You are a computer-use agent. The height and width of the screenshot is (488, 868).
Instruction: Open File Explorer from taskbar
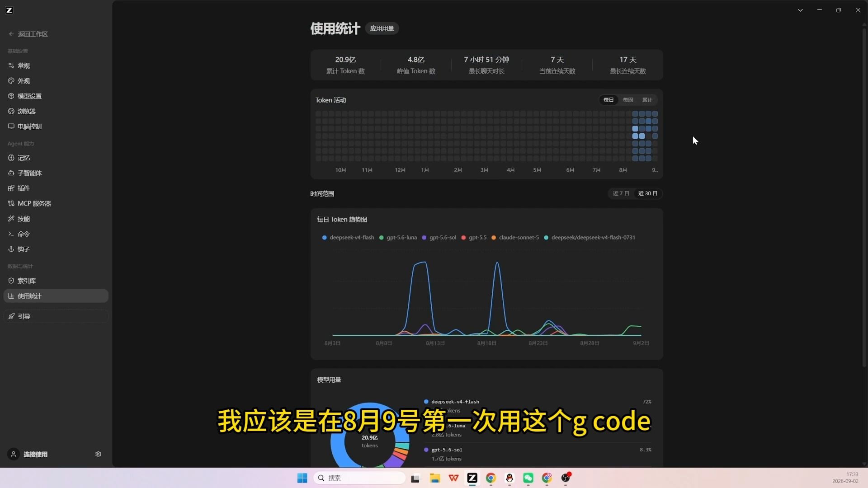point(435,478)
